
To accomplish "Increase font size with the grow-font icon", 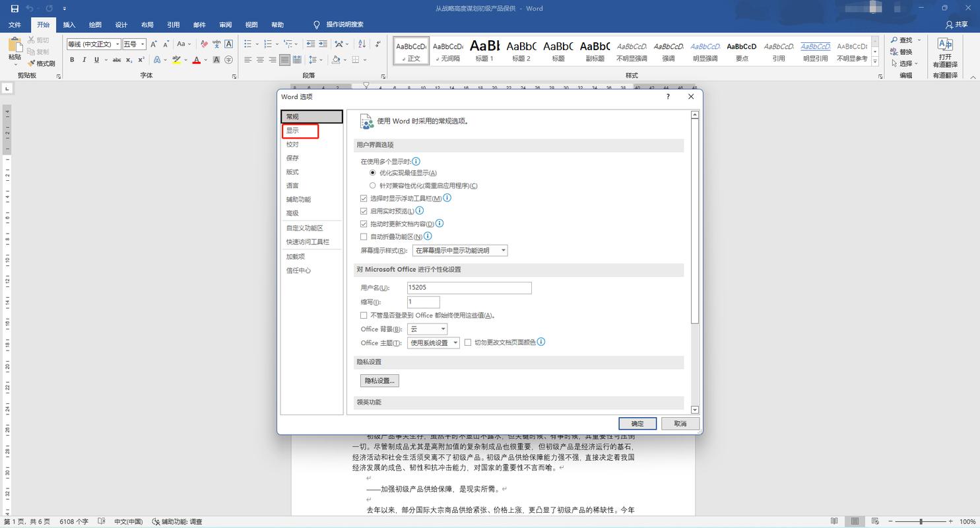I will (x=154, y=44).
